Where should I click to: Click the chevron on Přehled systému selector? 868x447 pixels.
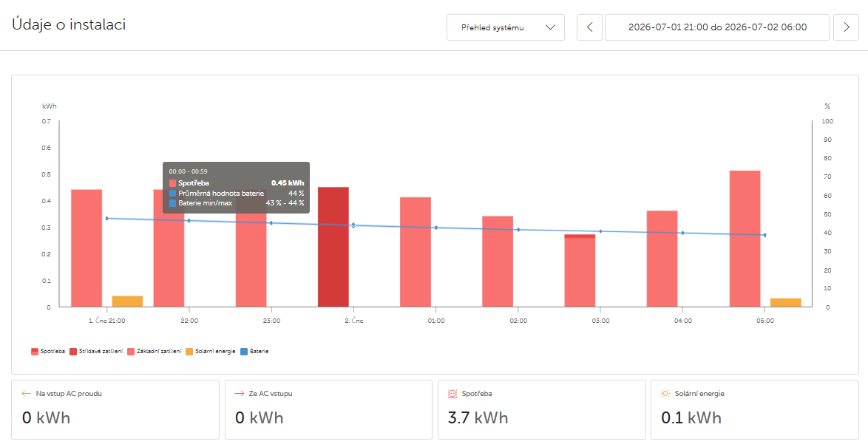(x=550, y=27)
